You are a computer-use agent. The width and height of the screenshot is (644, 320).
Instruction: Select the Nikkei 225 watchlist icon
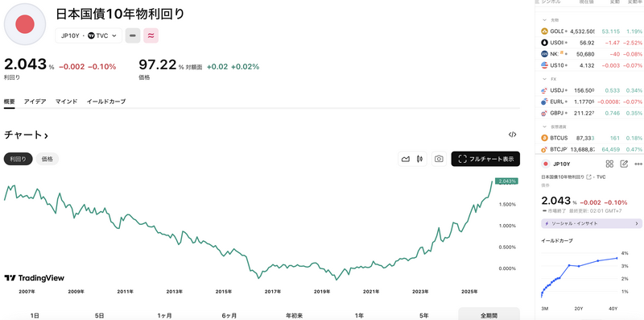pyautogui.click(x=545, y=54)
